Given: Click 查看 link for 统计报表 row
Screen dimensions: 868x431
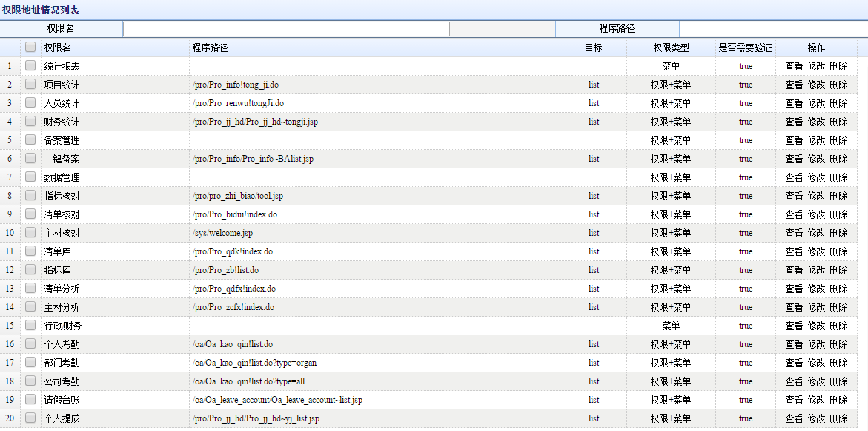Looking at the screenshot, I should pos(794,66).
